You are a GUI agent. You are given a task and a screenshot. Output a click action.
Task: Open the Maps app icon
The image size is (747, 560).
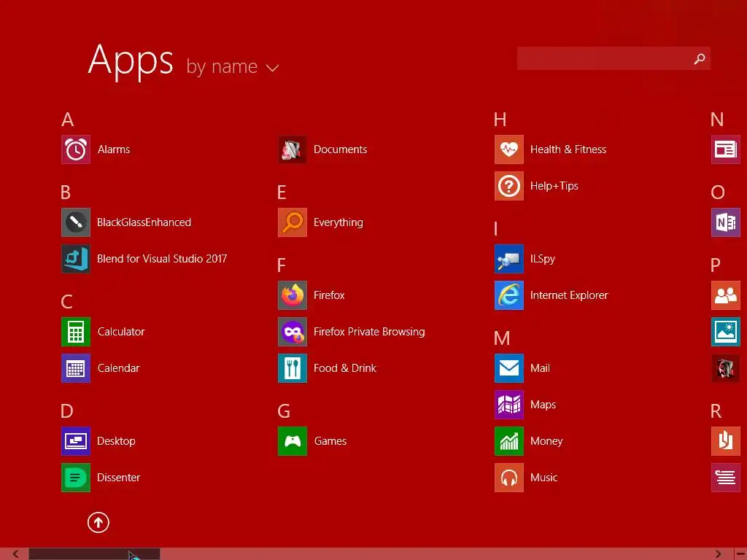tap(509, 405)
